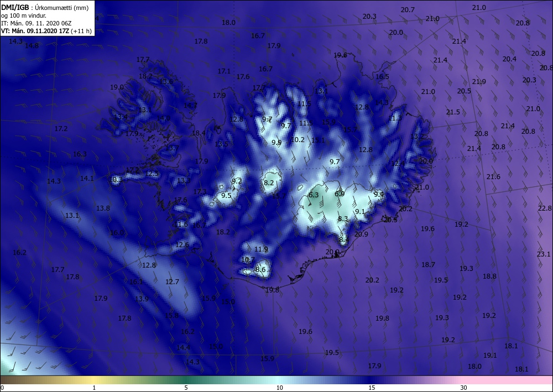Click the '20.7' value at the top
This screenshot has width=553, height=392.
[408, 10]
